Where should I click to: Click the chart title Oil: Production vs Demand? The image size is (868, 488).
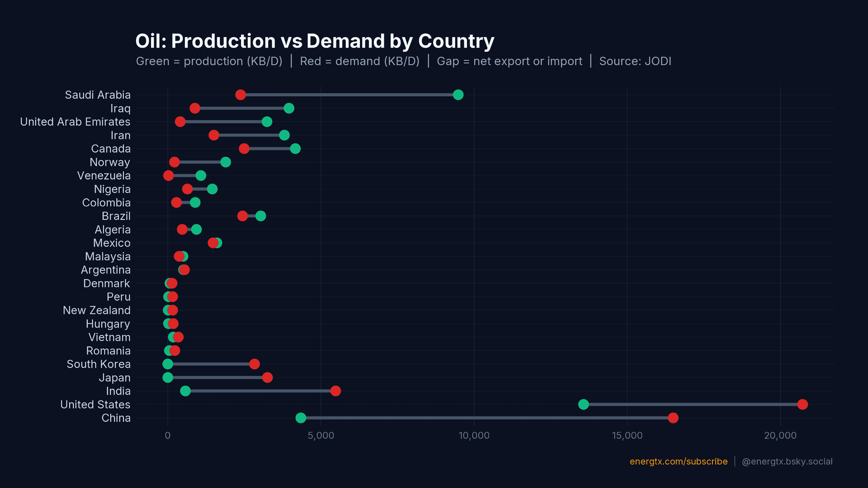pyautogui.click(x=315, y=41)
